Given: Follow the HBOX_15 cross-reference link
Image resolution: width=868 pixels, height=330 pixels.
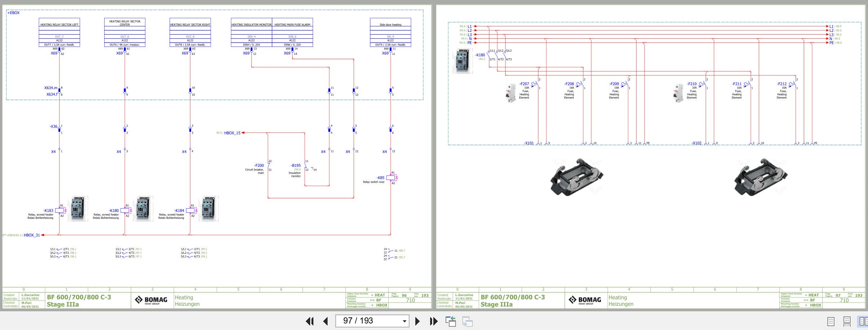Looking at the screenshot, I should [x=231, y=133].
